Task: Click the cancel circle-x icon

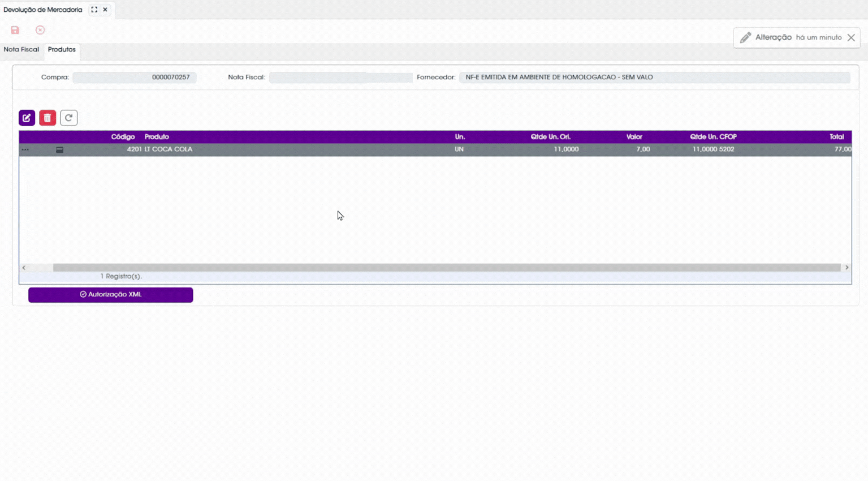Action: (40, 30)
